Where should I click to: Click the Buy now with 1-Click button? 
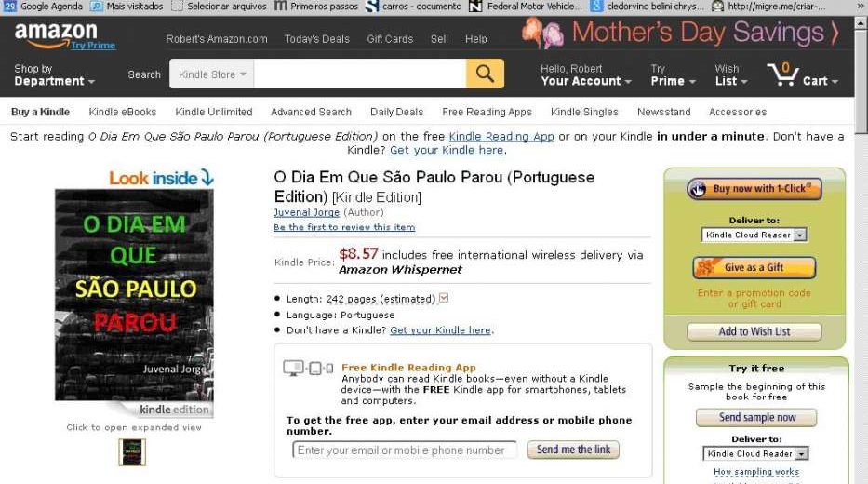(754, 189)
